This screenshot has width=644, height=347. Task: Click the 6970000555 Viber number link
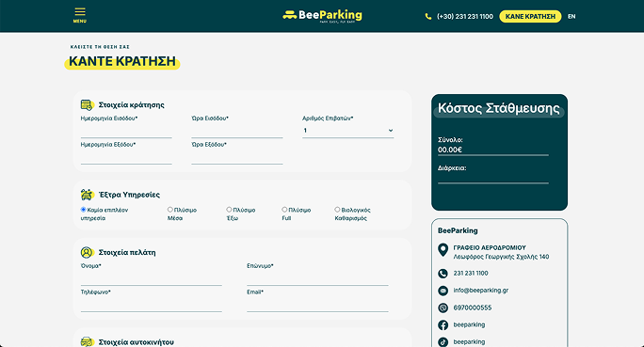(473, 308)
